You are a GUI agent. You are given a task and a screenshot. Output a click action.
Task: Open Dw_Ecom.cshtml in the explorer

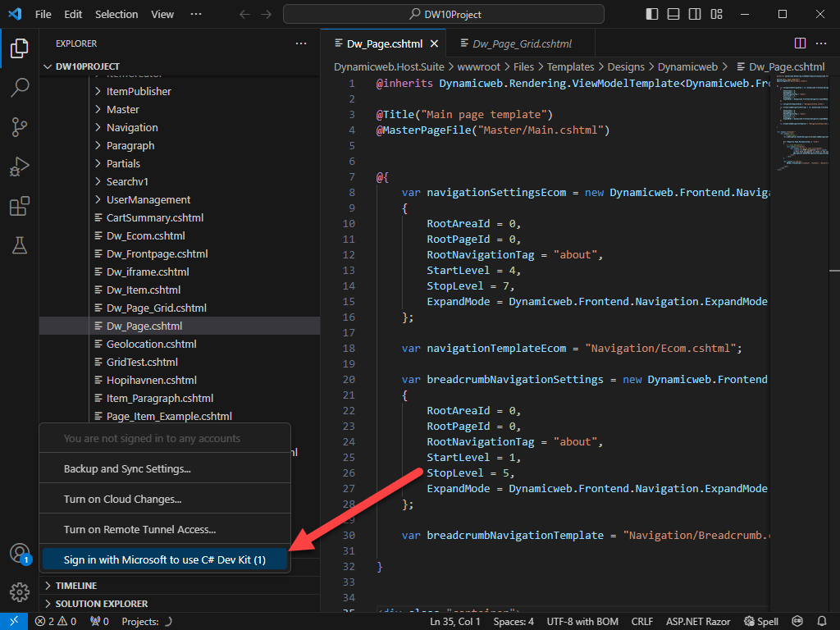pyautogui.click(x=146, y=235)
